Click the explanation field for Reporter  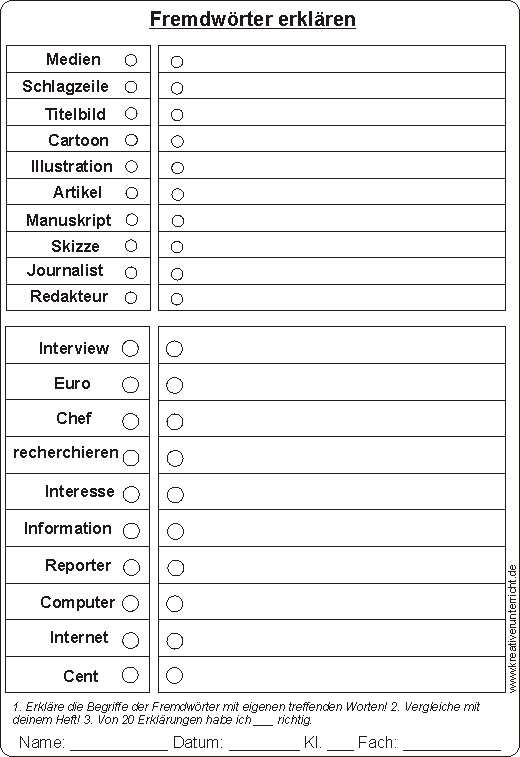pyautogui.click(x=332, y=565)
